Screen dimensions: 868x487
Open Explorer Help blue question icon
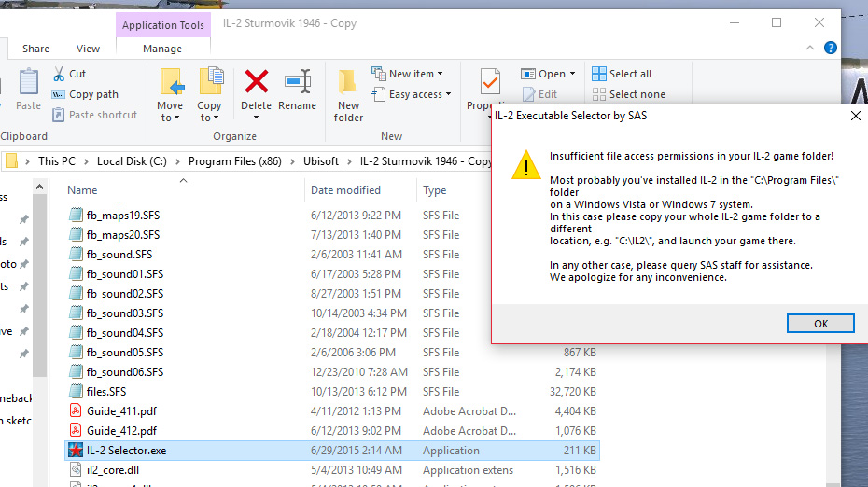point(831,48)
